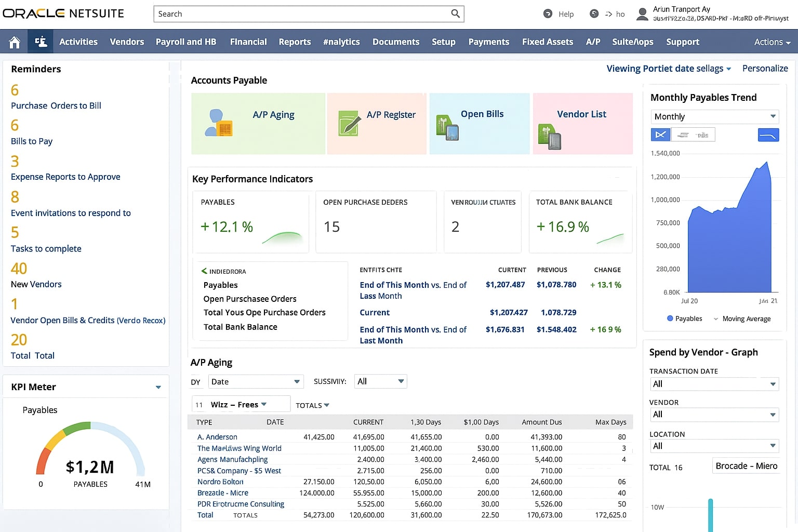Expand the Monthly period dropdown
The image size is (798, 532).
(x=714, y=116)
